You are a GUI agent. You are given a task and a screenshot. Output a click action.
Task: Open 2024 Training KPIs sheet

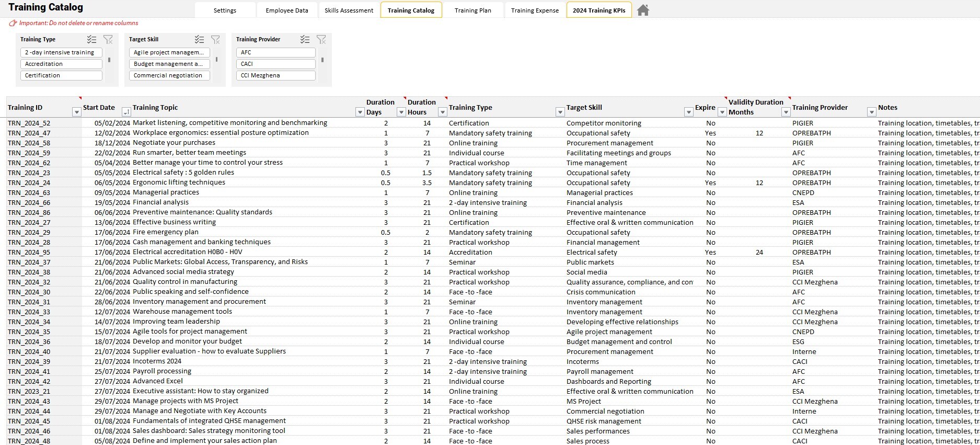click(599, 10)
